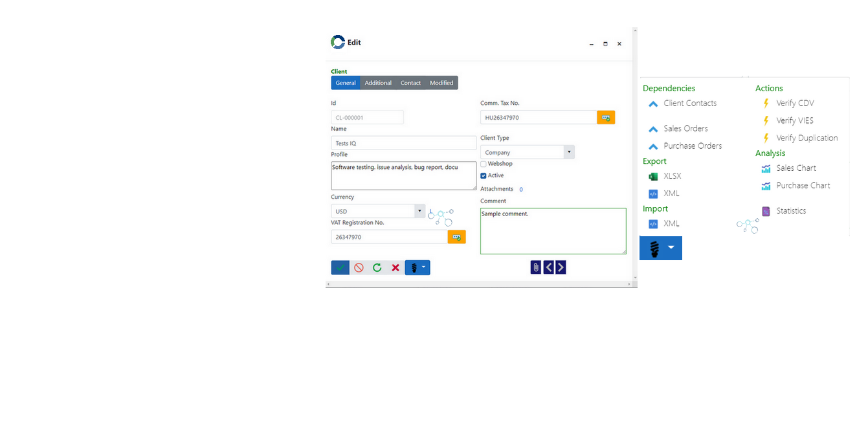The width and height of the screenshot is (868, 444).
Task: Verify the VAT Registration No. with orange button
Action: coord(456,237)
